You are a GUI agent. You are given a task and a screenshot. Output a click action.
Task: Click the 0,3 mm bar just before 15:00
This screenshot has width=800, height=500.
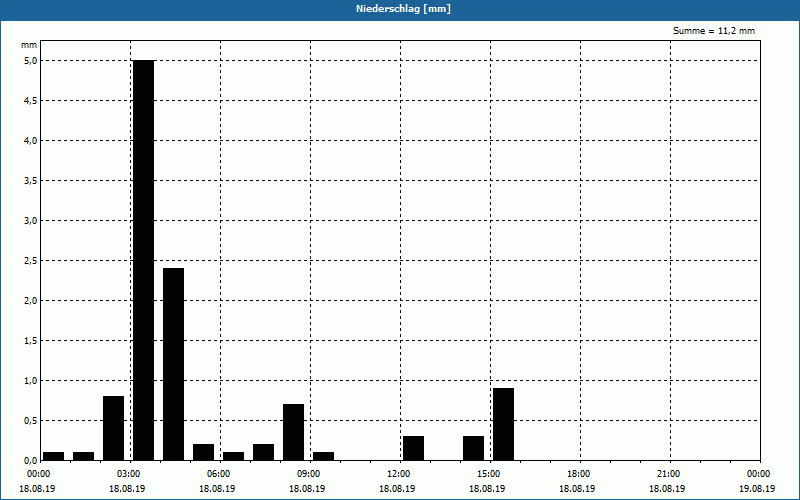coord(473,448)
